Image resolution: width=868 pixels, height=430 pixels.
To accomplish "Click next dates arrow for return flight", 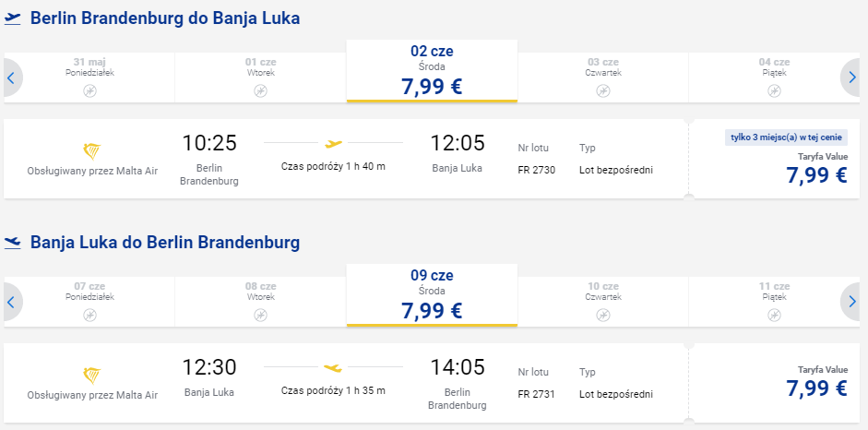I will click(x=851, y=302).
